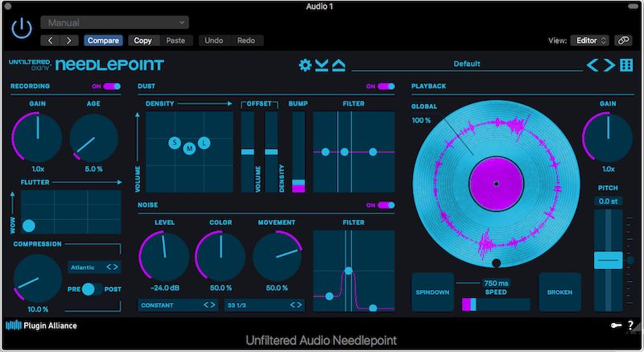Click the load preset up-arrow icon
The height and width of the screenshot is (352, 644).
pyautogui.click(x=338, y=65)
